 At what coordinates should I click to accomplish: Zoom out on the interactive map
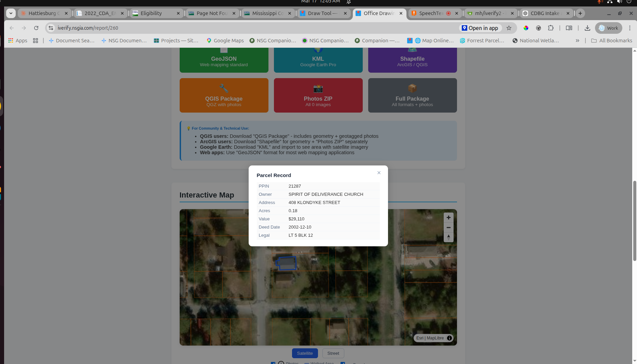(448, 228)
